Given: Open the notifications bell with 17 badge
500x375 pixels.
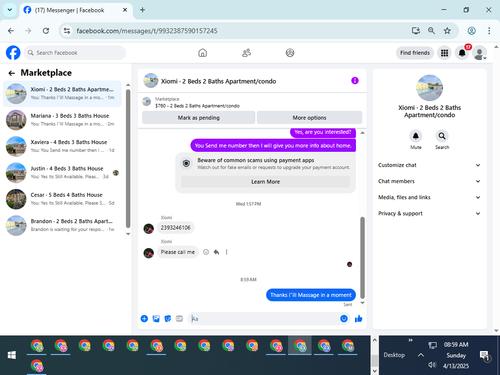Looking at the screenshot, I should point(462,53).
